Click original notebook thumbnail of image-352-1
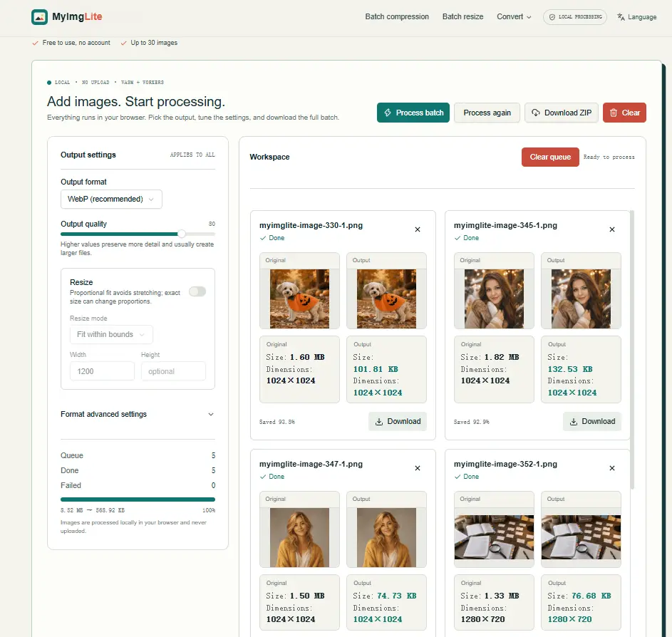 point(494,537)
